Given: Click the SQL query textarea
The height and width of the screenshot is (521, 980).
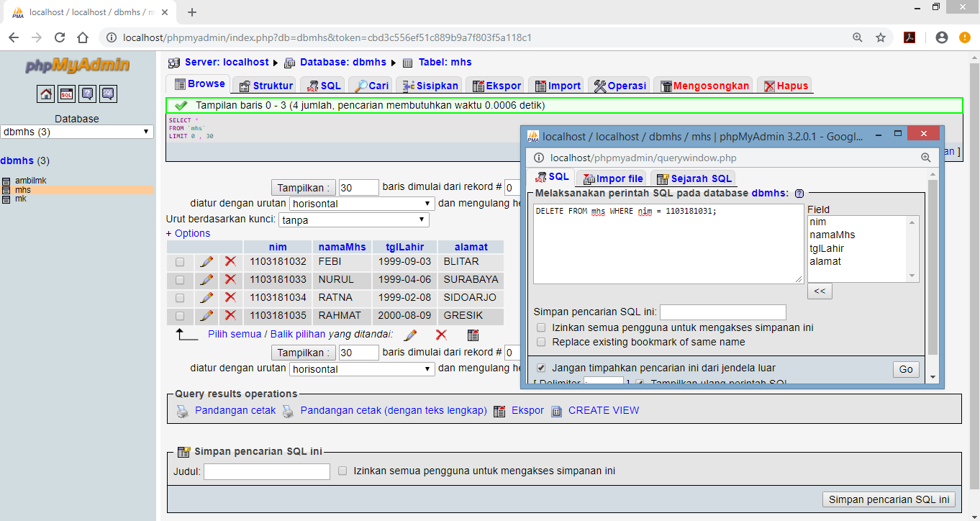Looking at the screenshot, I should (668, 243).
